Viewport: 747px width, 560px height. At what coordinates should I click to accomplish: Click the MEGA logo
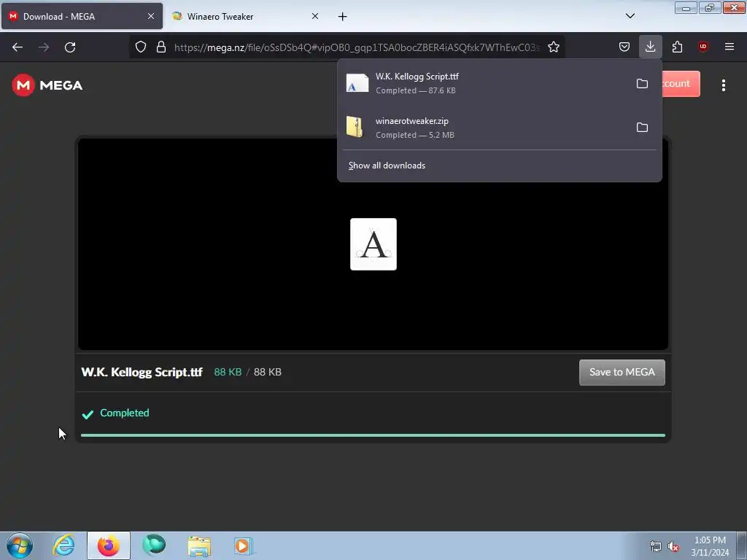[x=47, y=85]
